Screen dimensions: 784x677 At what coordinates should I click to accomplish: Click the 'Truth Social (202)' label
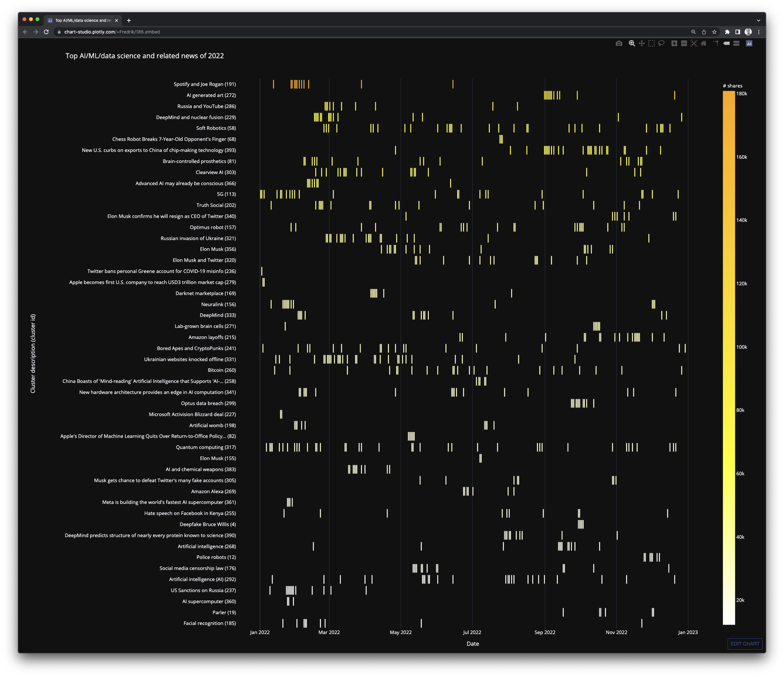coord(216,205)
